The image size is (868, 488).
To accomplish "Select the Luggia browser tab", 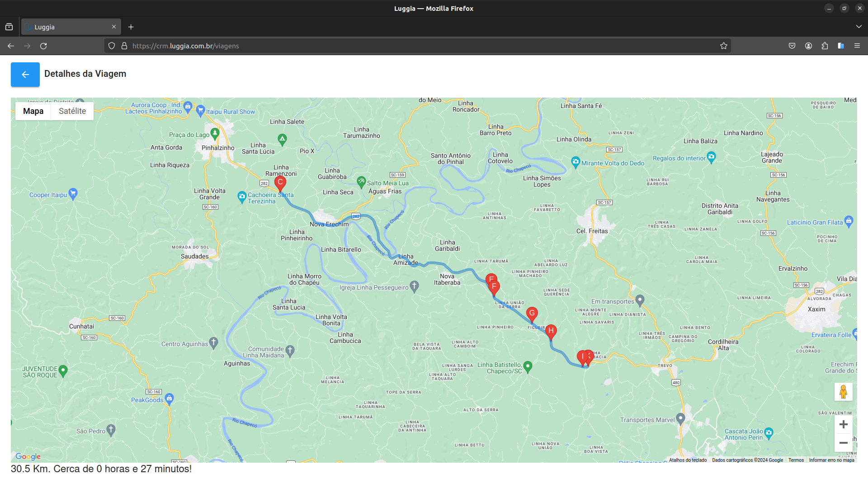I will [71, 27].
